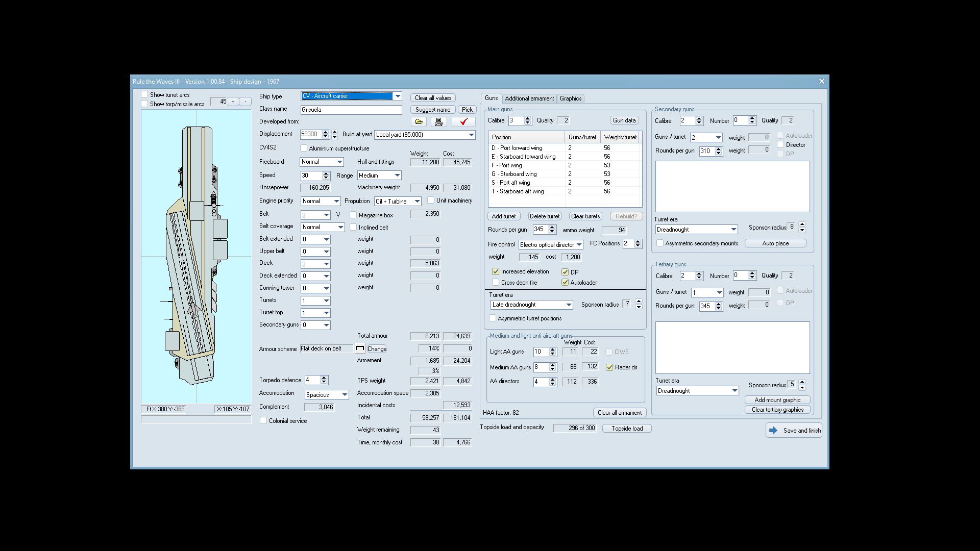
Task: Click the Suggest name button
Action: 432,109
